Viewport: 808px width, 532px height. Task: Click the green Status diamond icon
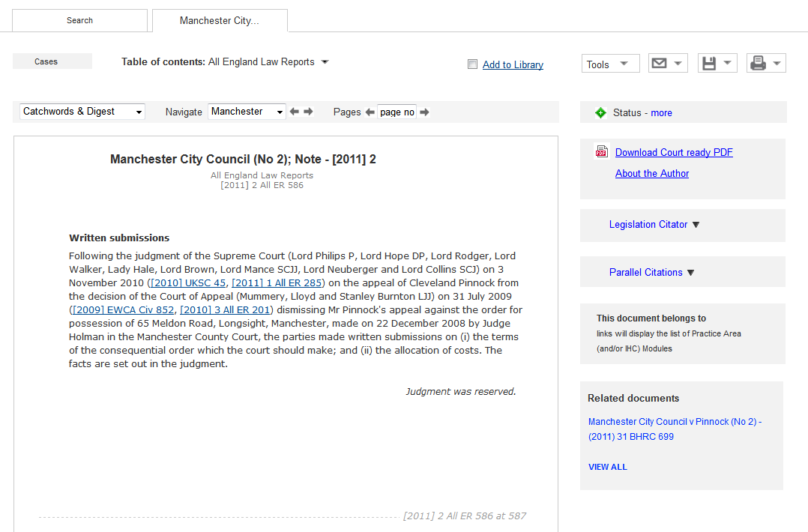pyautogui.click(x=600, y=113)
